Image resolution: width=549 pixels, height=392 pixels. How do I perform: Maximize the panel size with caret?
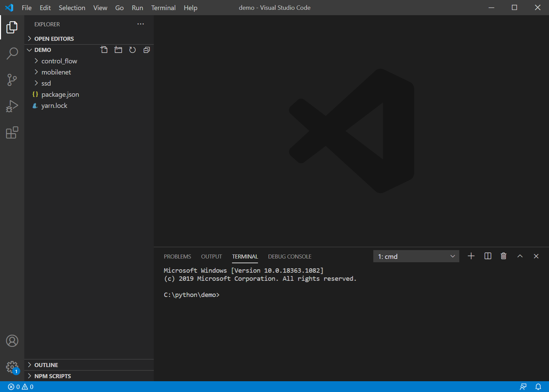pos(520,256)
